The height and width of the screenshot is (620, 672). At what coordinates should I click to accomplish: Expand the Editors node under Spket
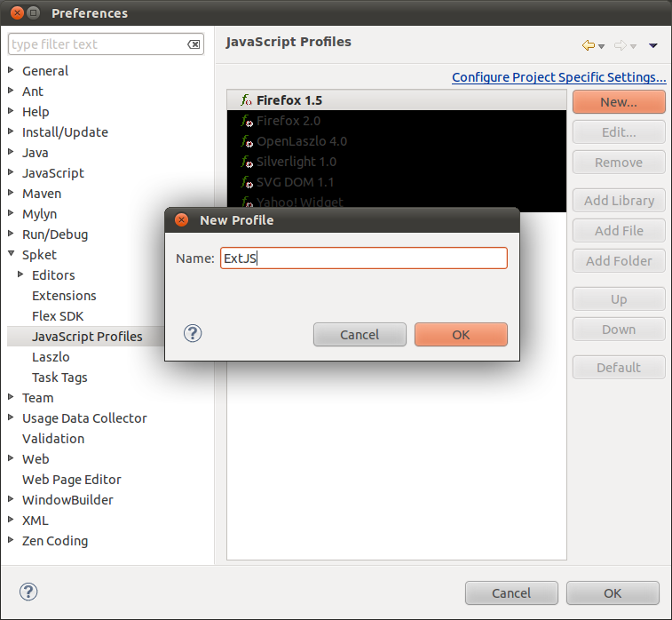20,275
